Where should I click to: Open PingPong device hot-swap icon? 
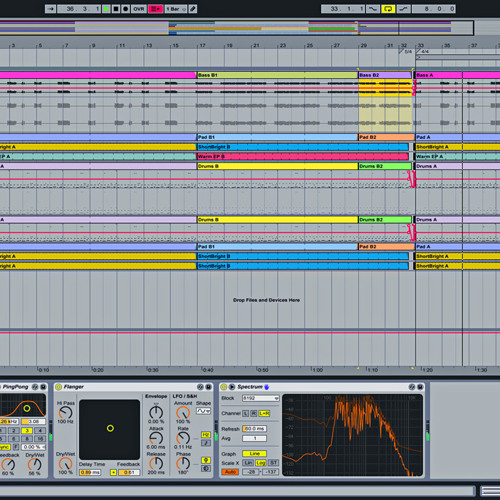(x=35, y=387)
